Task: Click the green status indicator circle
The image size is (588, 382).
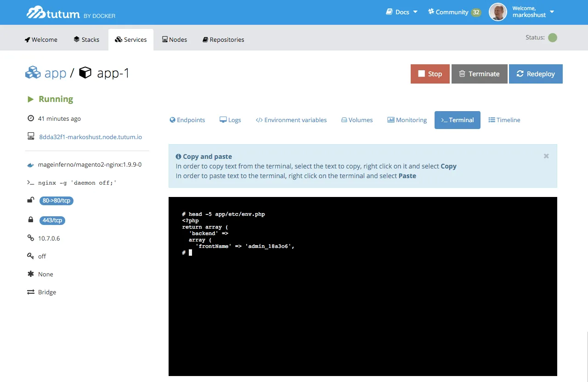Action: pyautogui.click(x=553, y=38)
